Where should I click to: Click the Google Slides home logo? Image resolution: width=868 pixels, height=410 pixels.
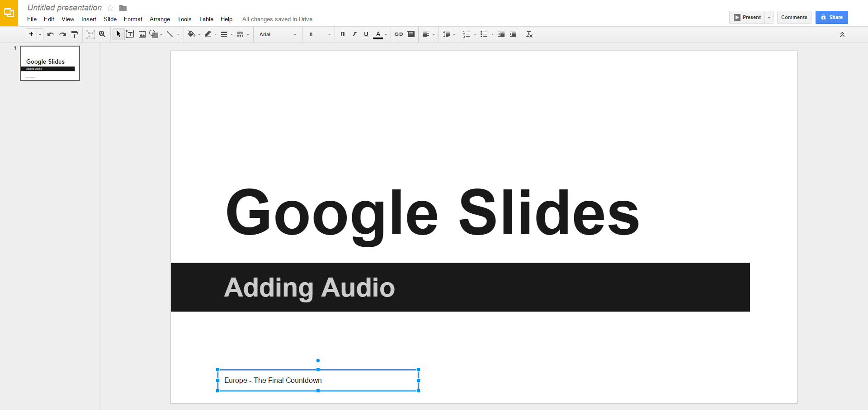(9, 13)
